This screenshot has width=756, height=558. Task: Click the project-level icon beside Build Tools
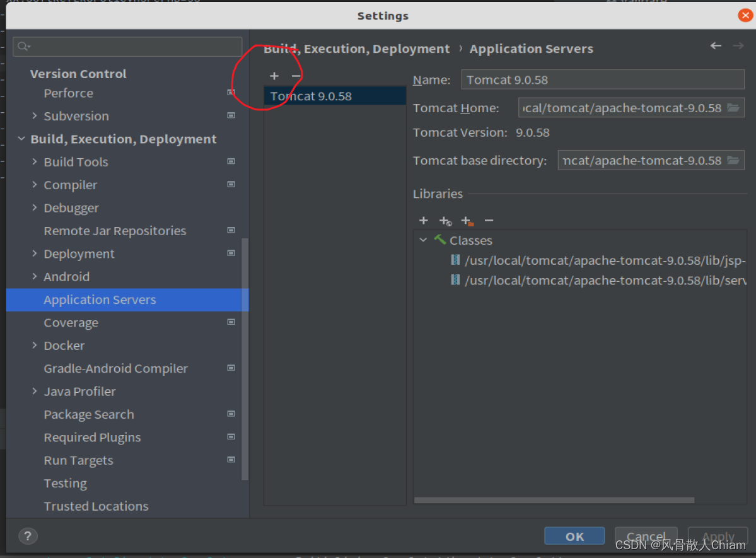pyautogui.click(x=231, y=161)
